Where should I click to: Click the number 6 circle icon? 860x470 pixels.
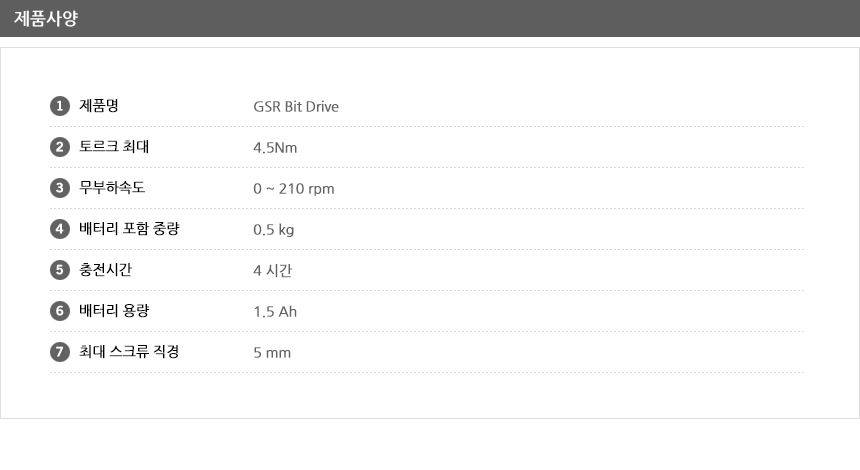59,311
